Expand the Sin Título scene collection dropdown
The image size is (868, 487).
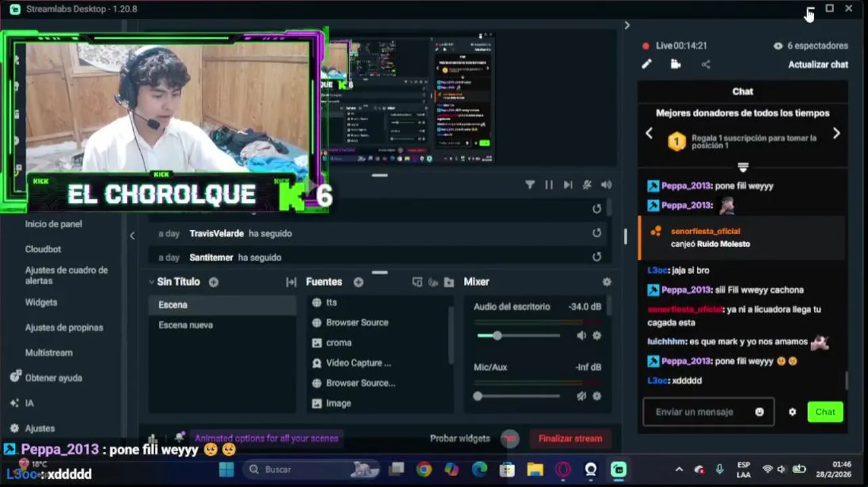(x=152, y=282)
